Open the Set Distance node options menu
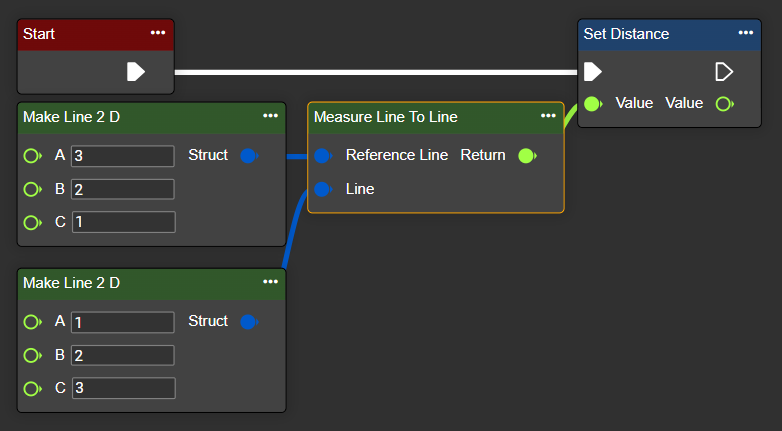 [746, 33]
